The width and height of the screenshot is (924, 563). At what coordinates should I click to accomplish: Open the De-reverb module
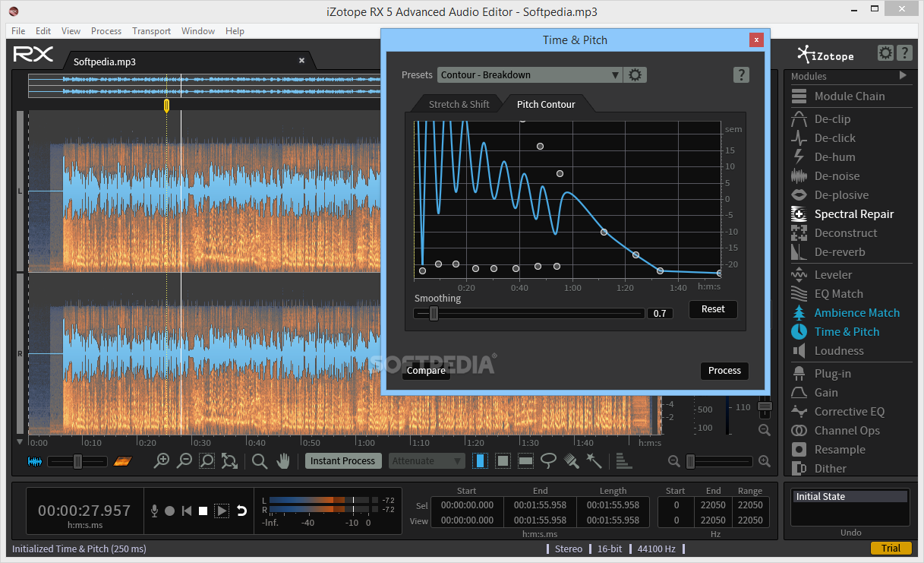pyautogui.click(x=839, y=252)
